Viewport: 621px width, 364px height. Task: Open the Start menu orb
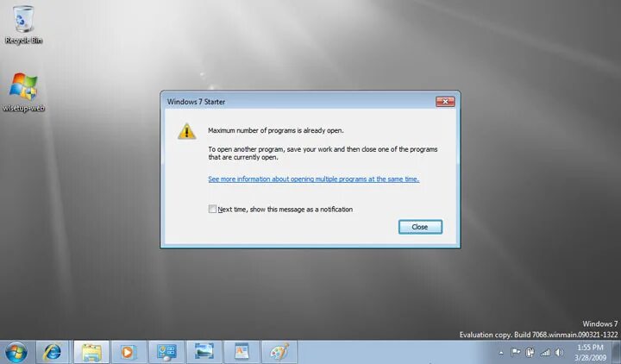(16, 352)
